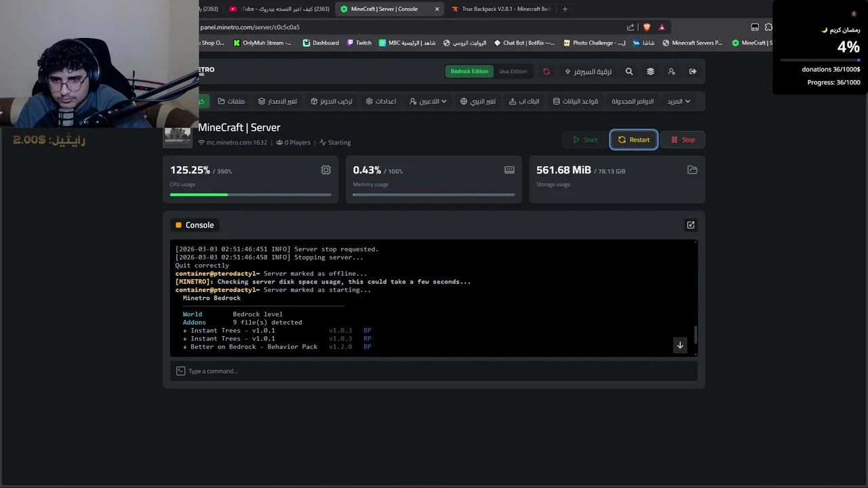This screenshot has width=868, height=488.
Task: Open Minecraft Servers P... bookmark
Action: click(x=692, y=43)
